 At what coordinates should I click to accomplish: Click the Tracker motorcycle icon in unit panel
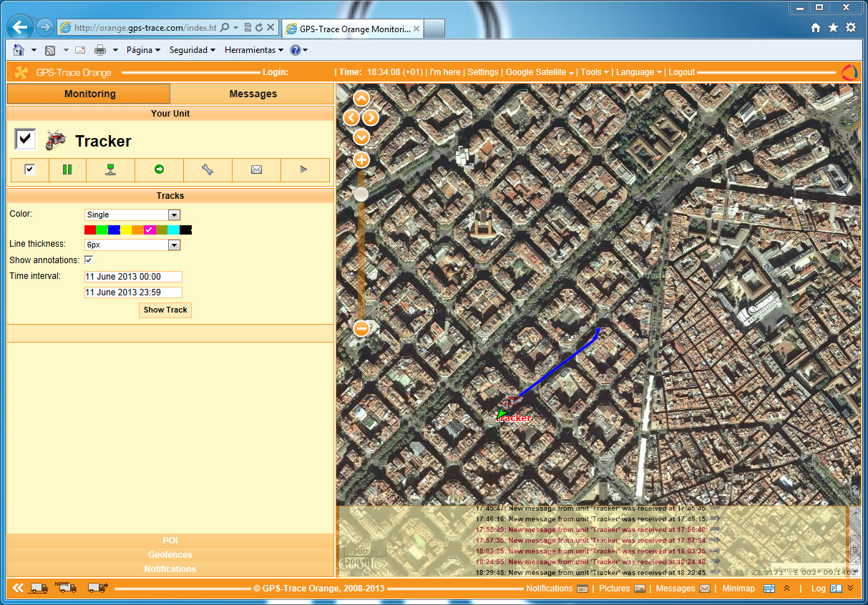tap(55, 139)
